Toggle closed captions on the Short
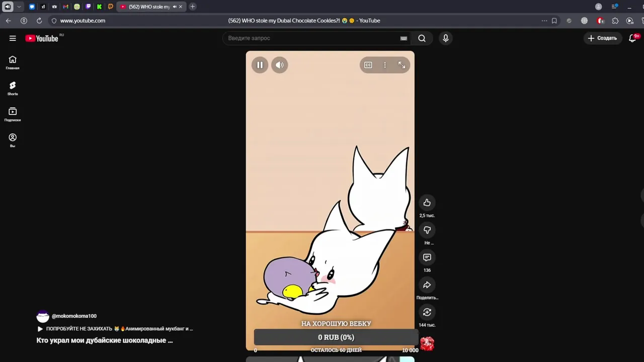Screen dimensions: 644x362 [x=368, y=65]
